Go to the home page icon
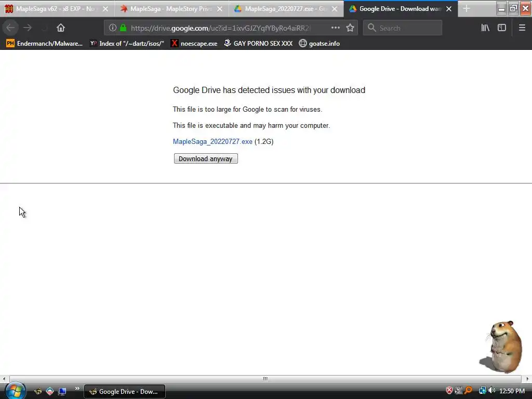532x399 pixels. click(61, 28)
